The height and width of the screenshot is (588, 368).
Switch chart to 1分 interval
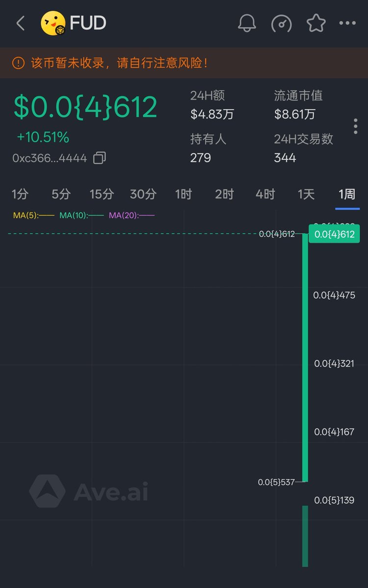point(20,194)
